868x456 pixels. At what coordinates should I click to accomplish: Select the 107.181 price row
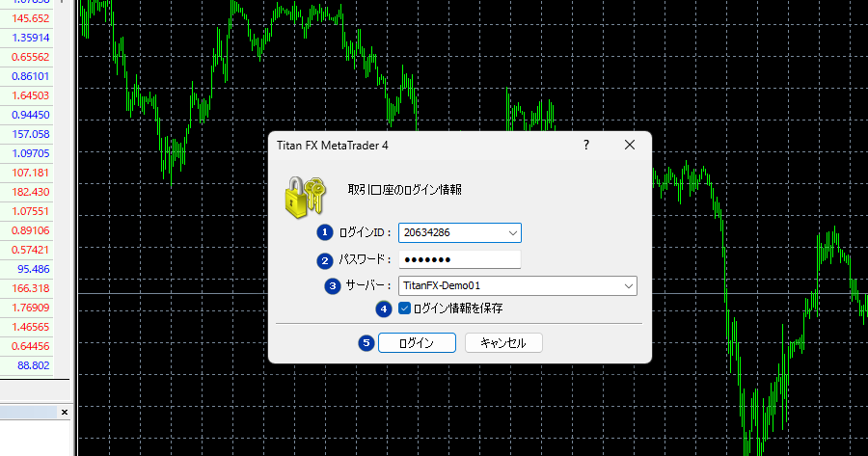tap(27, 173)
